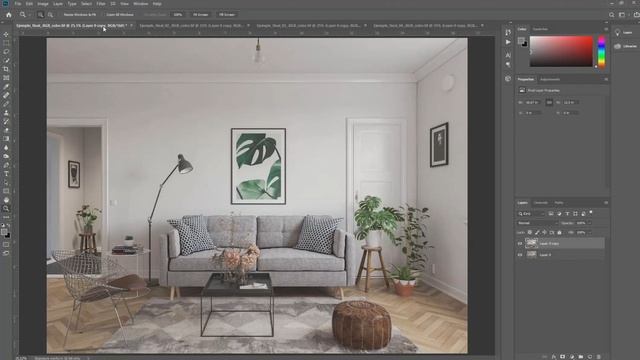The width and height of the screenshot is (640, 360).
Task: Select the Dodge tool
Action: [x=6, y=156]
